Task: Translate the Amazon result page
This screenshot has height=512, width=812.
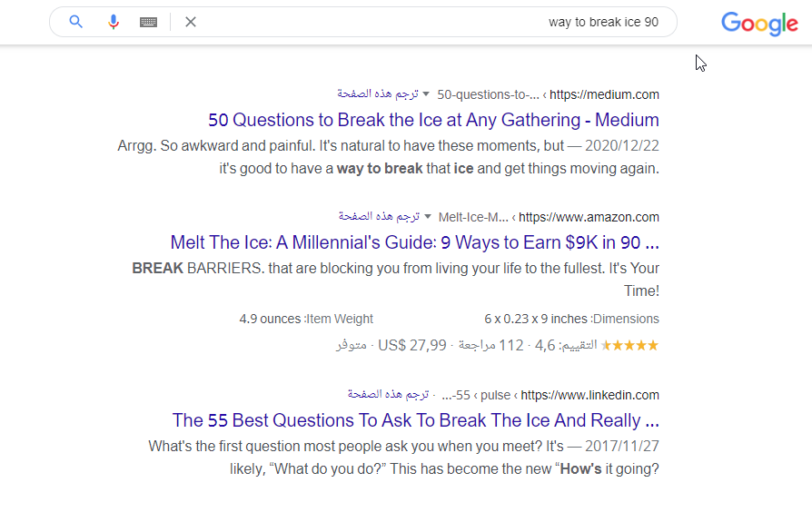Action: [379, 217]
